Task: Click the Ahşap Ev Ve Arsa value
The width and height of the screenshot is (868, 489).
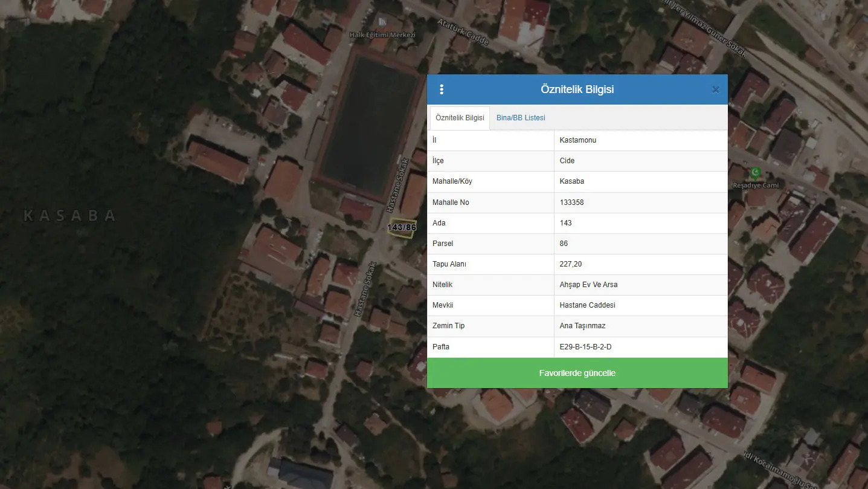Action: 589,285
